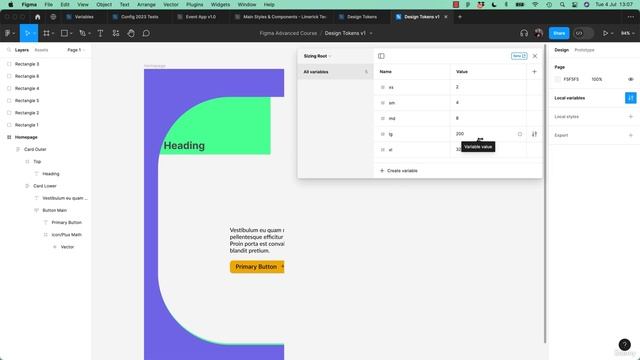Screen dimensions: 640x360
Task: Edit the lg variable value 200
Action: coord(460,134)
